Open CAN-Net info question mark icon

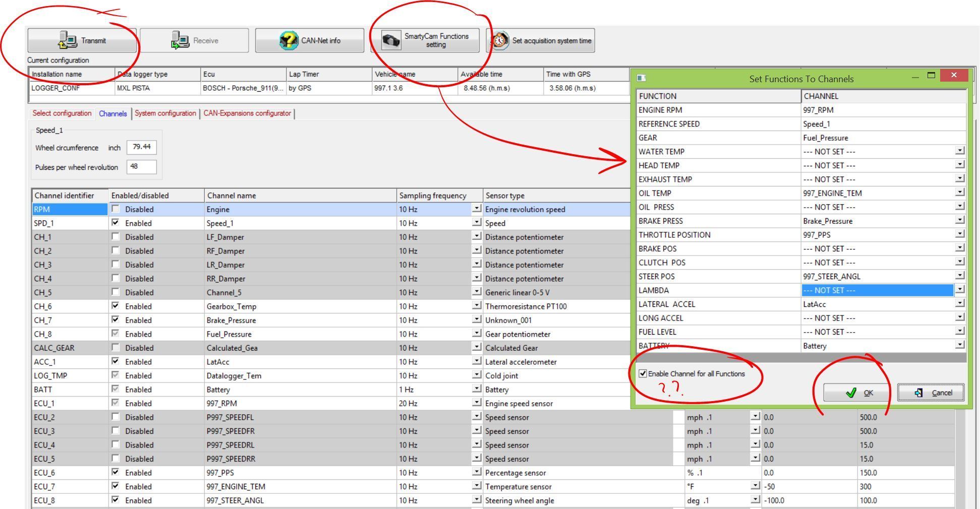(289, 40)
